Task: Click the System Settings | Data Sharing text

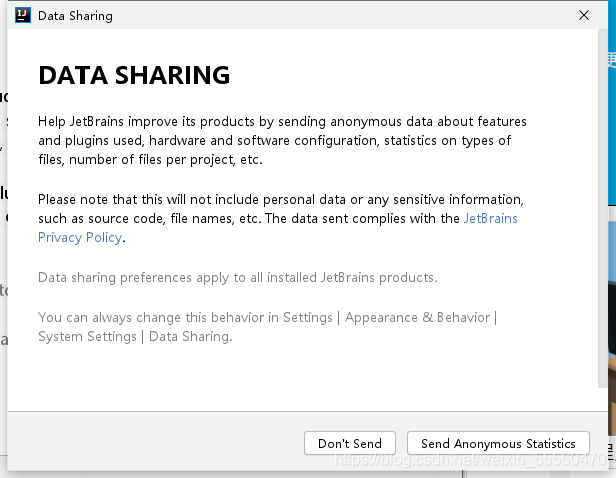Action: click(135, 337)
